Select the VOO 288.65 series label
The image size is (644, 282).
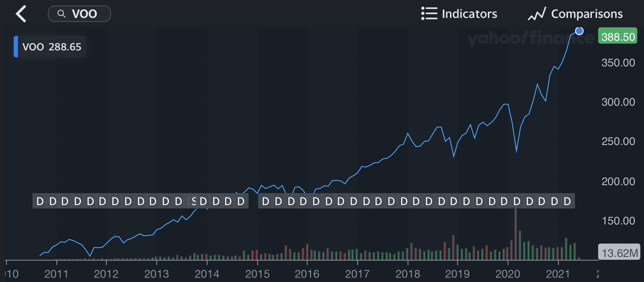(50, 47)
